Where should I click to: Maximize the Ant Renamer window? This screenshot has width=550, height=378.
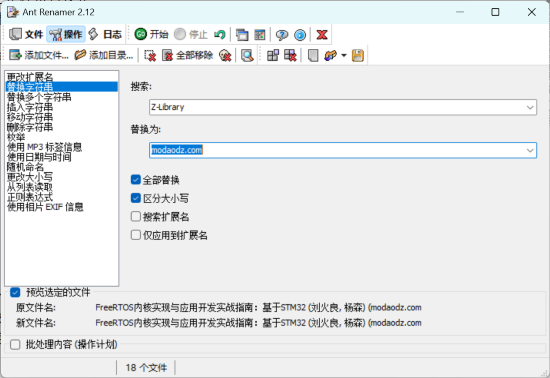pos(495,12)
